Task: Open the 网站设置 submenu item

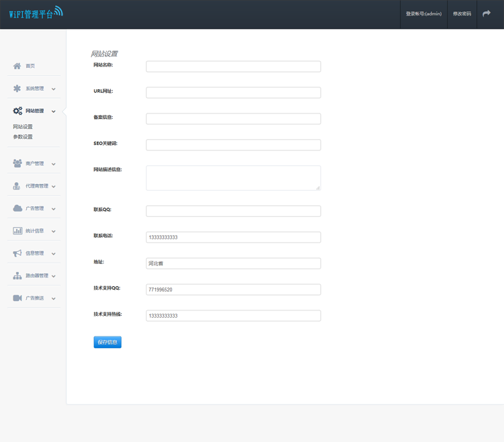Action: point(23,126)
